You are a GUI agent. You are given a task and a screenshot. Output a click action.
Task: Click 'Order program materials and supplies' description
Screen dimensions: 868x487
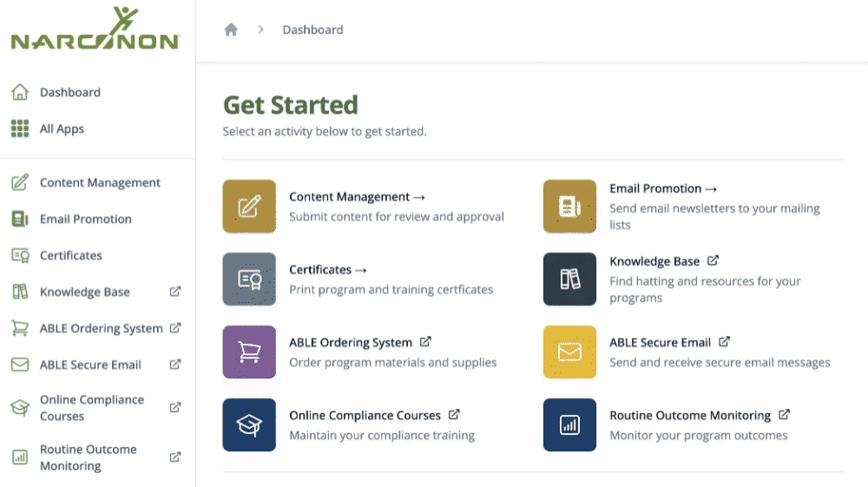click(393, 363)
